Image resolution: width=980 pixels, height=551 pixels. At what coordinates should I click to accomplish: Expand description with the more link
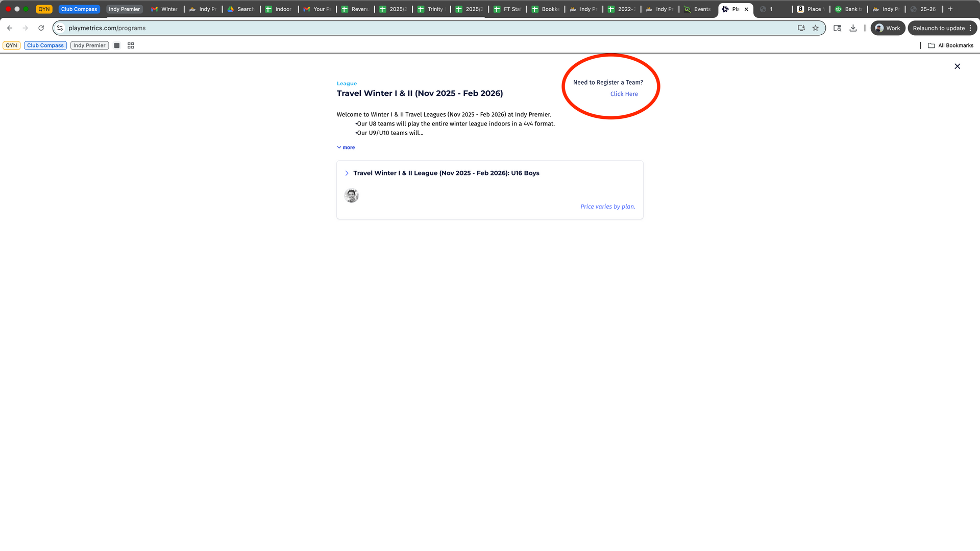click(346, 147)
